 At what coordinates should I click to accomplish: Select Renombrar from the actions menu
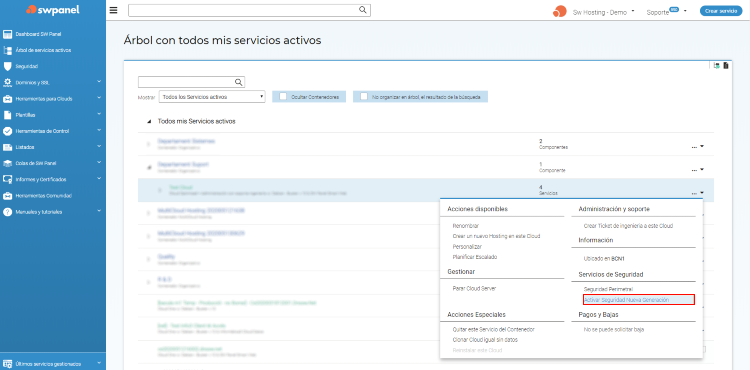point(466,226)
